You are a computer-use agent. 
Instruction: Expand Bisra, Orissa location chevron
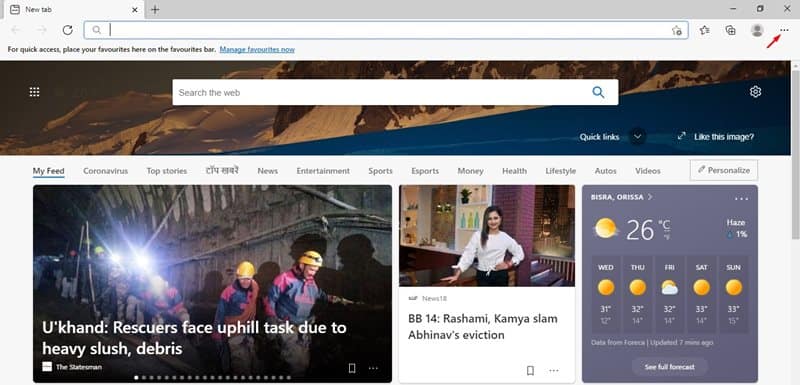[649, 197]
